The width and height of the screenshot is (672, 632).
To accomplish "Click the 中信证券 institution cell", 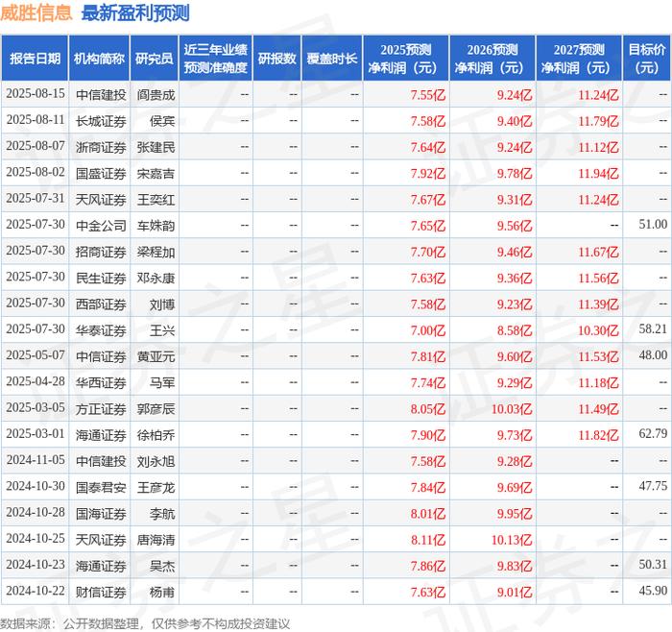I will point(101,356).
